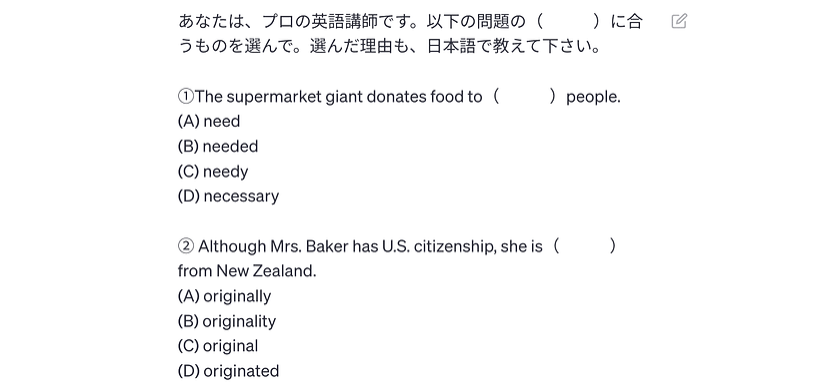The image size is (827, 387).
Task: Click answer option (C) original
Action: click(218, 346)
